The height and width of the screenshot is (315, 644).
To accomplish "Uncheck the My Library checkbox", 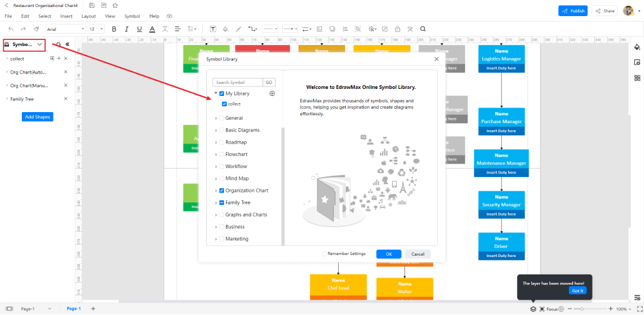I will tap(222, 93).
